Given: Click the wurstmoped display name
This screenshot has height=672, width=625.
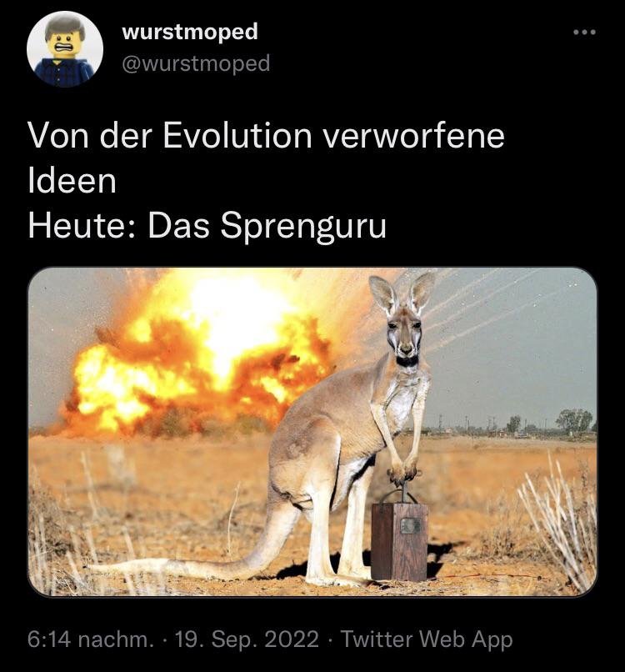Looking at the screenshot, I should click(x=190, y=32).
